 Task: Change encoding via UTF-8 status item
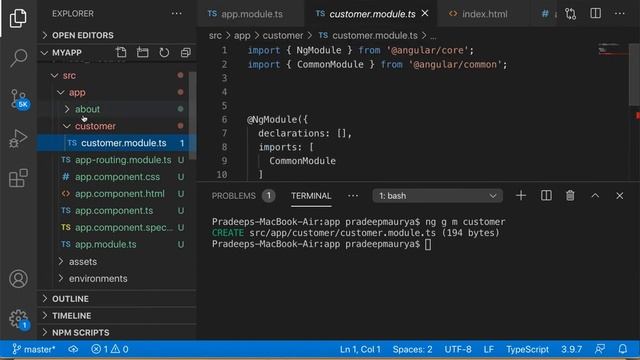(458, 349)
